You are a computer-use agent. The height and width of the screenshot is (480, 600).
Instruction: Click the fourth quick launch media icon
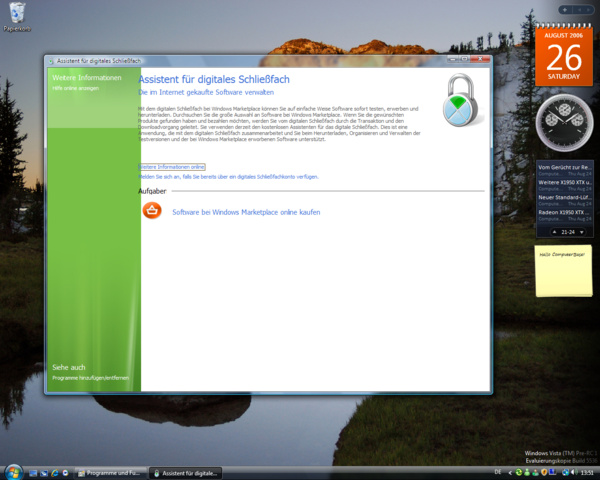[65, 473]
